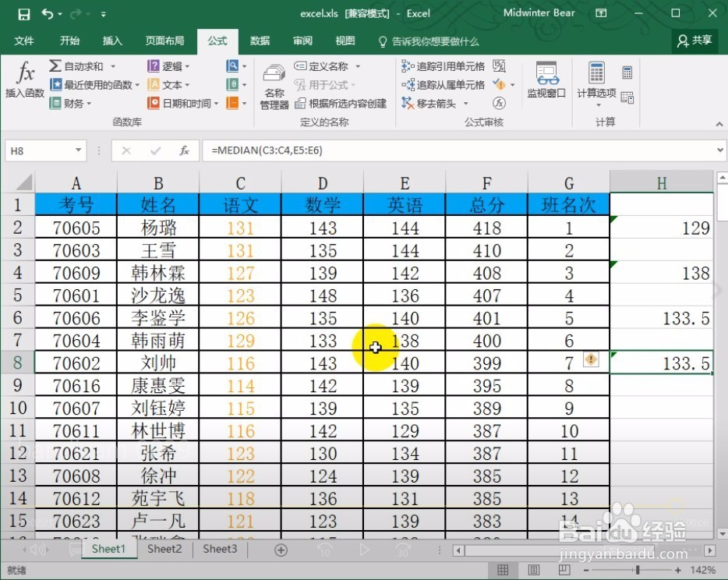This screenshot has height=580, width=728.
Task: Switch to the Home ribbon tab
Action: (69, 41)
